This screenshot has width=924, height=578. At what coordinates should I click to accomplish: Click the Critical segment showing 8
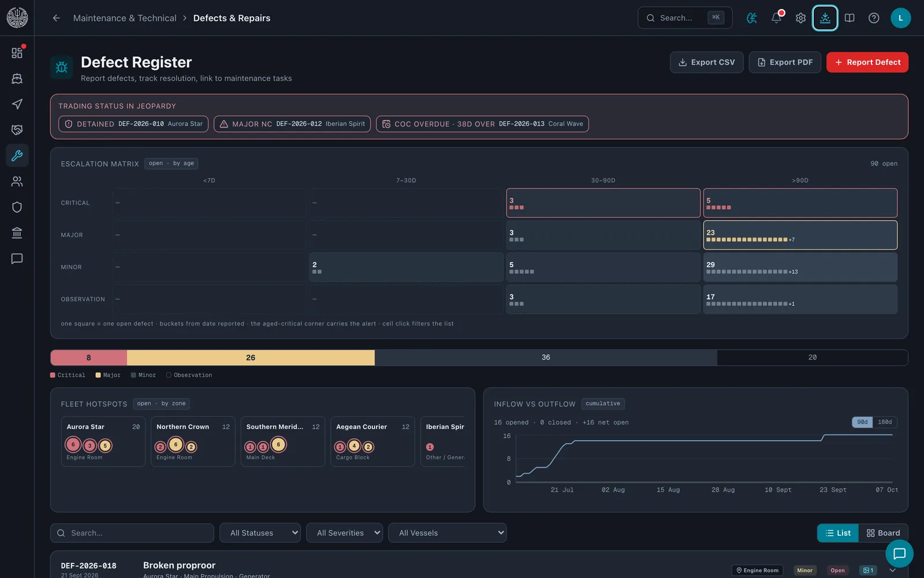coord(88,358)
